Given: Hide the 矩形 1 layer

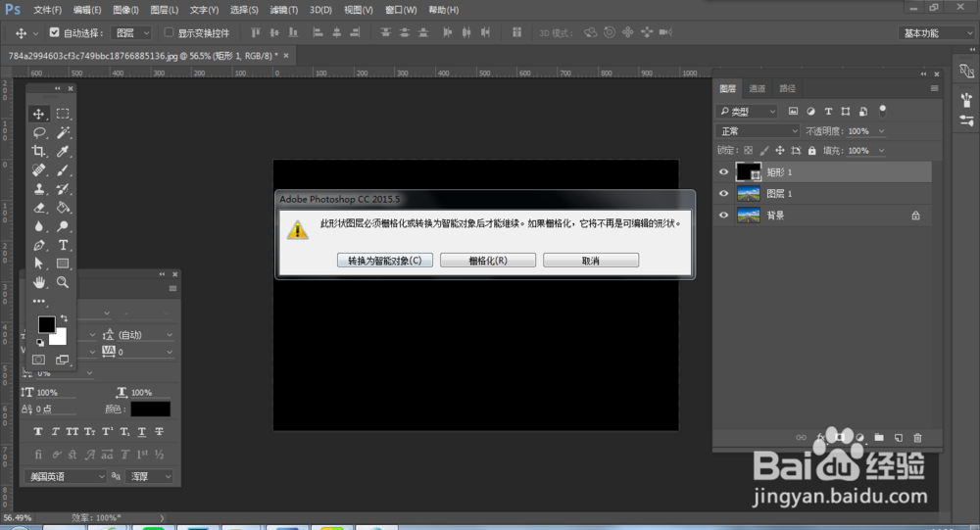Looking at the screenshot, I should (724, 171).
